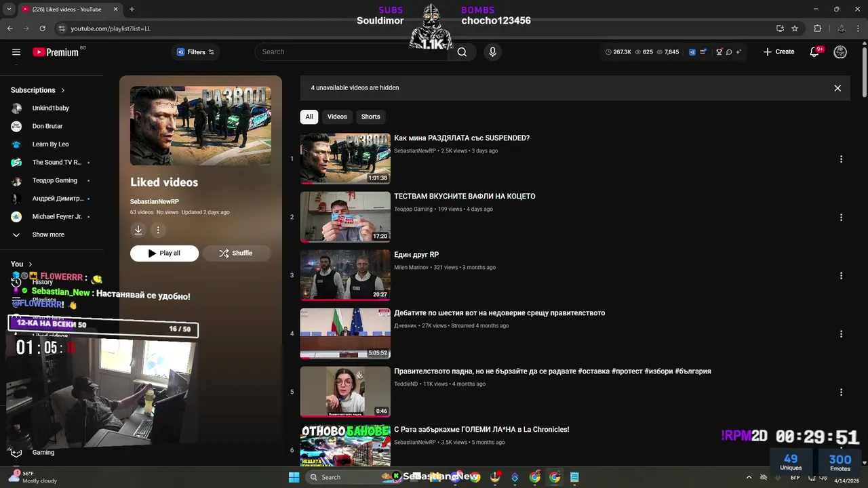Screen dimensions: 868x488
Task: Open vidIQ trophy achievements icon
Action: tap(719, 52)
